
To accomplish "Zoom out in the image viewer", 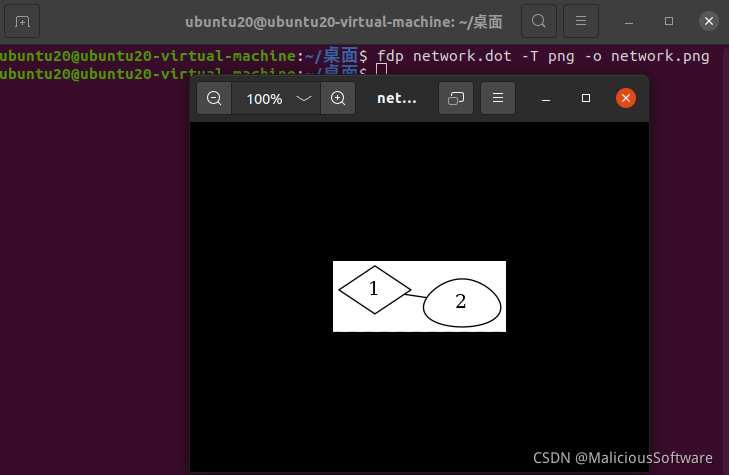I will coord(214,98).
